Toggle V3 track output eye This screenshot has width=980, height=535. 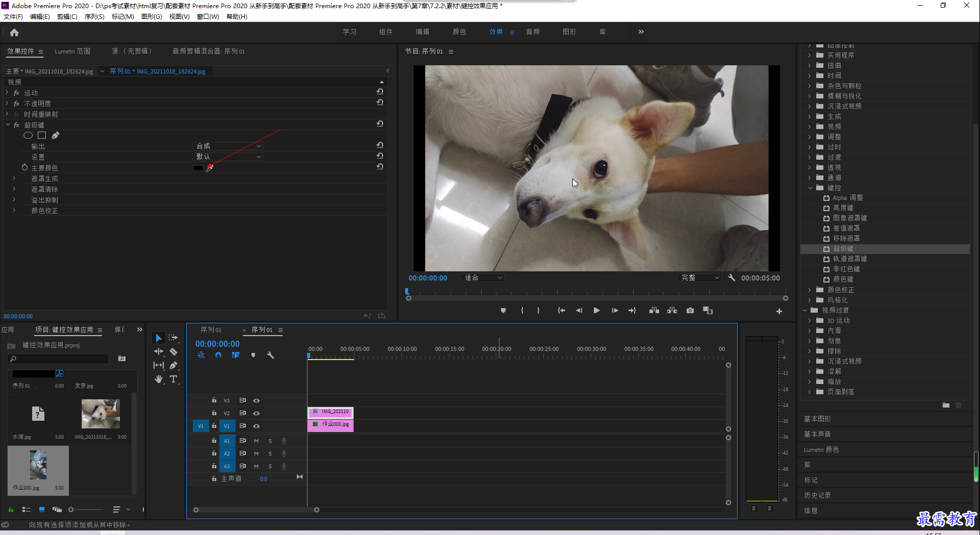pyautogui.click(x=257, y=401)
